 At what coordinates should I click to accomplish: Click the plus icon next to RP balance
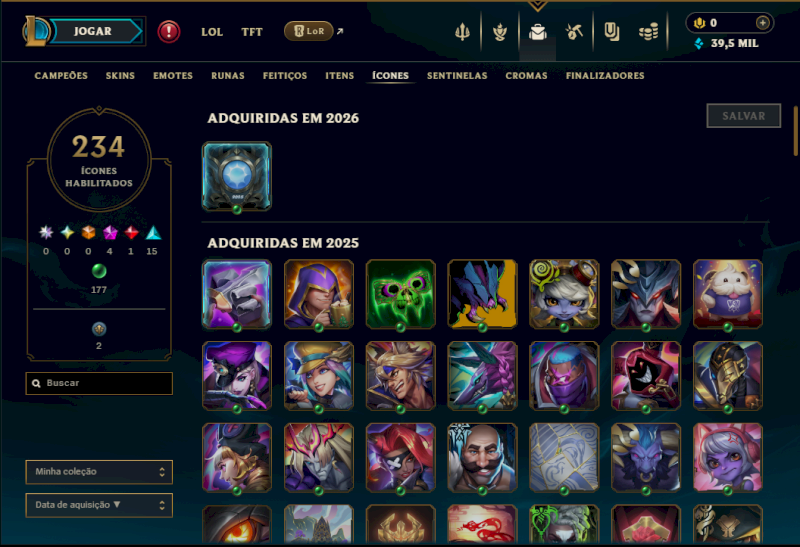click(762, 22)
